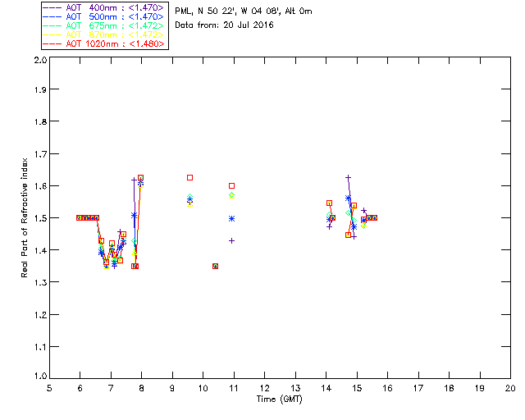Select the isolated red square near time 9.5
This screenshot has height=420, width=525.
(x=189, y=177)
